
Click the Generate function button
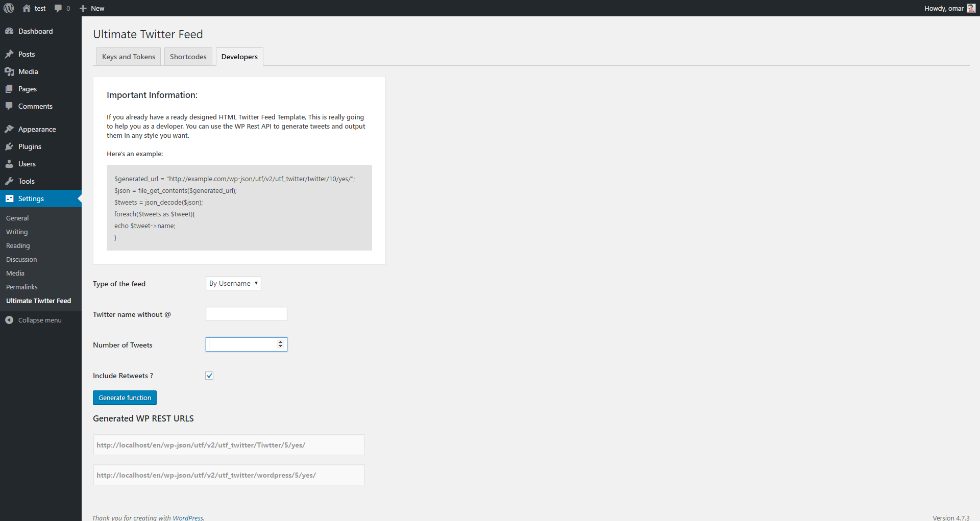click(x=125, y=398)
